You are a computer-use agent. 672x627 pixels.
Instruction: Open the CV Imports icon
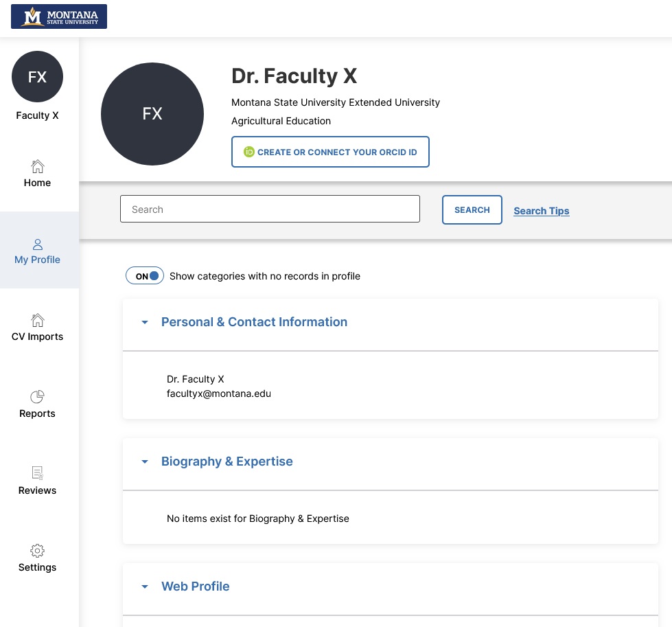point(37,320)
